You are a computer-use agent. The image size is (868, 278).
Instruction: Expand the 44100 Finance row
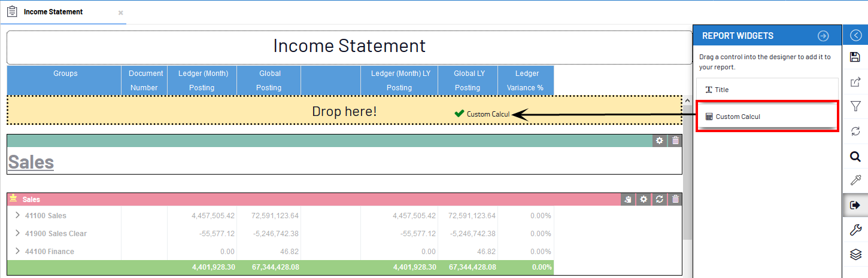pyautogui.click(x=17, y=252)
